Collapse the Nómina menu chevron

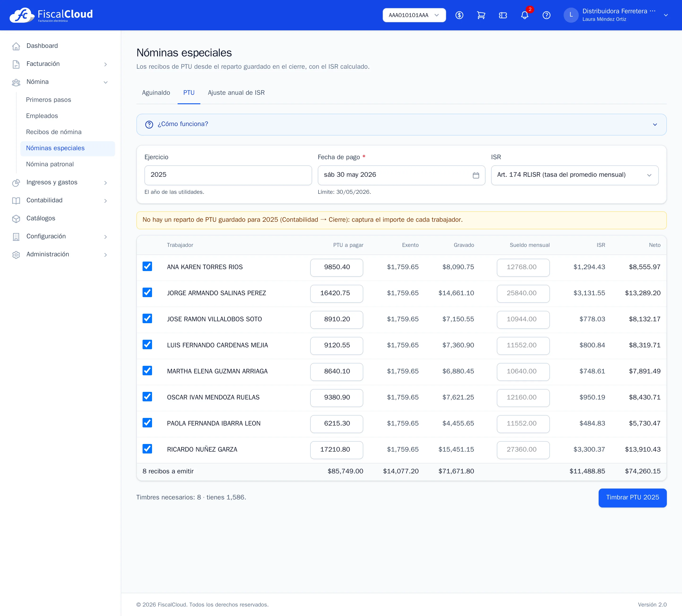pos(106,82)
